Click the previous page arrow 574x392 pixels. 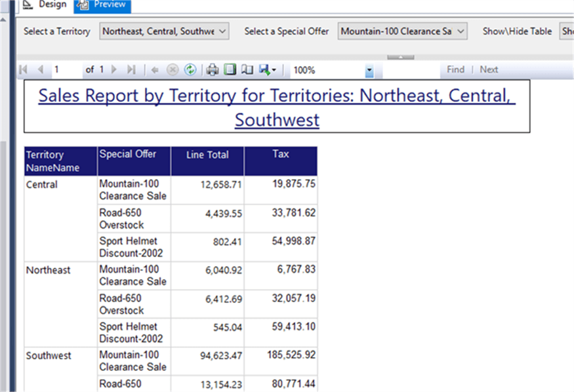pyautogui.click(x=40, y=69)
